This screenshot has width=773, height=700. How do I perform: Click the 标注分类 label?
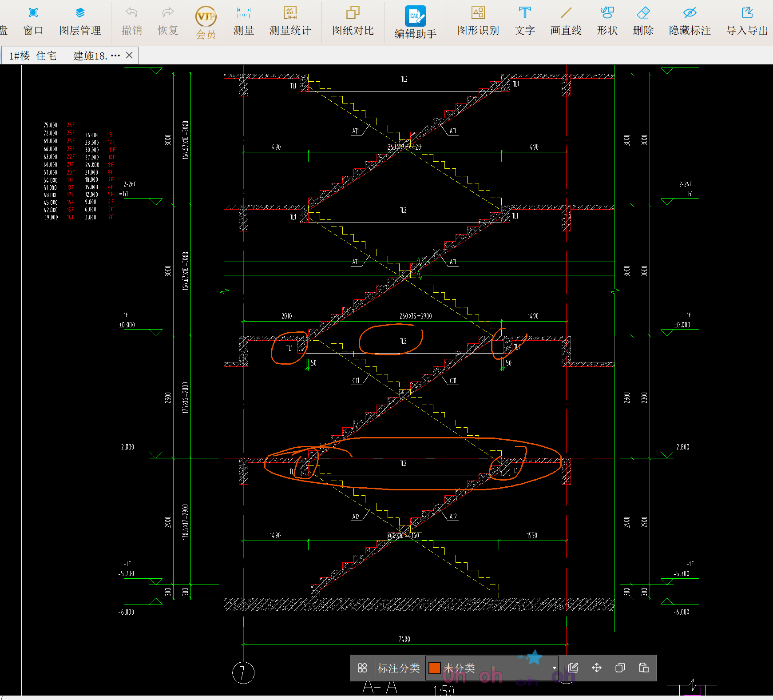click(399, 668)
